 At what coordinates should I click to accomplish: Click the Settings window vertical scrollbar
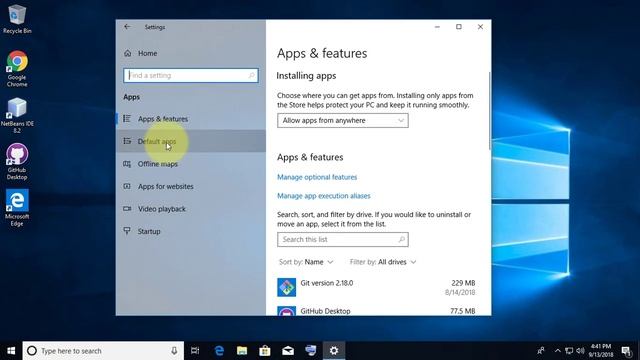coord(489,111)
